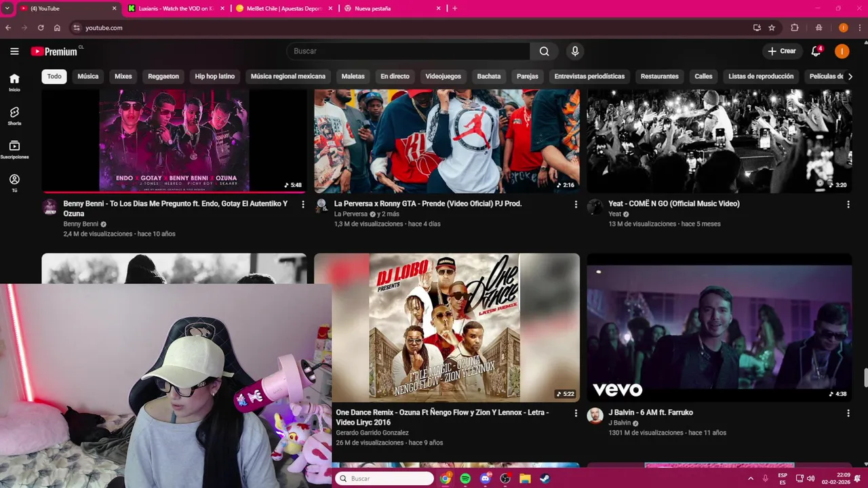Select the Reggaeton filter chip
The width and height of the screenshot is (868, 488).
point(163,77)
